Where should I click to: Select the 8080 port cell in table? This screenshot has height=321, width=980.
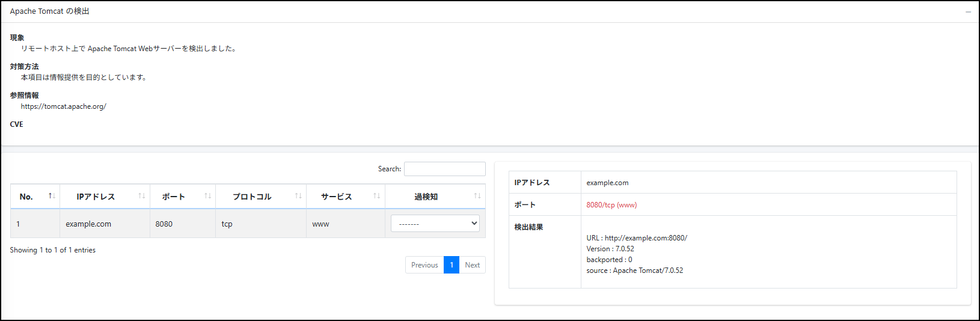click(183, 224)
